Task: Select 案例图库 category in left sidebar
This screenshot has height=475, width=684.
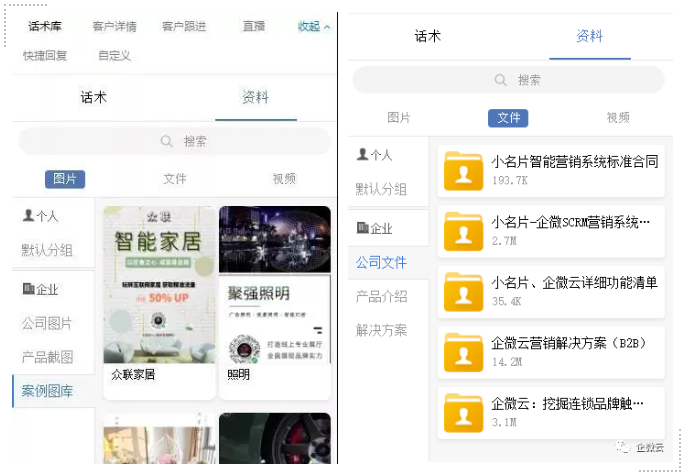Action: point(47,391)
